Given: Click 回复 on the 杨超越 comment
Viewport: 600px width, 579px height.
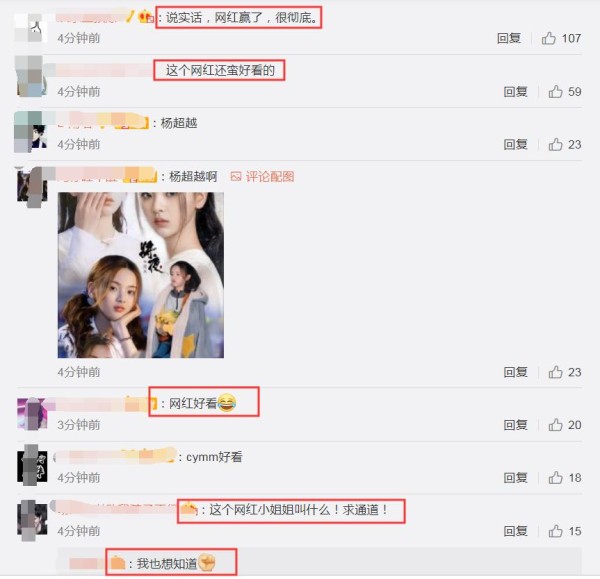Looking at the screenshot, I should 515,144.
